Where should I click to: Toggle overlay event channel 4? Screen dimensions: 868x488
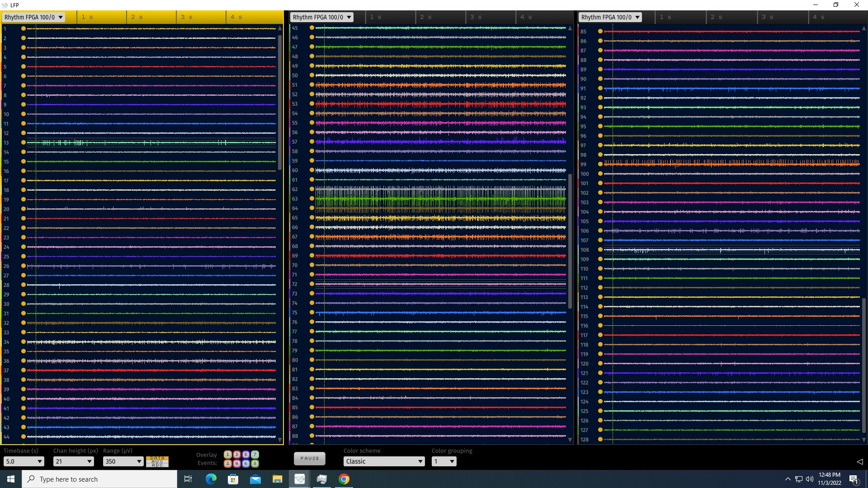coord(236,464)
